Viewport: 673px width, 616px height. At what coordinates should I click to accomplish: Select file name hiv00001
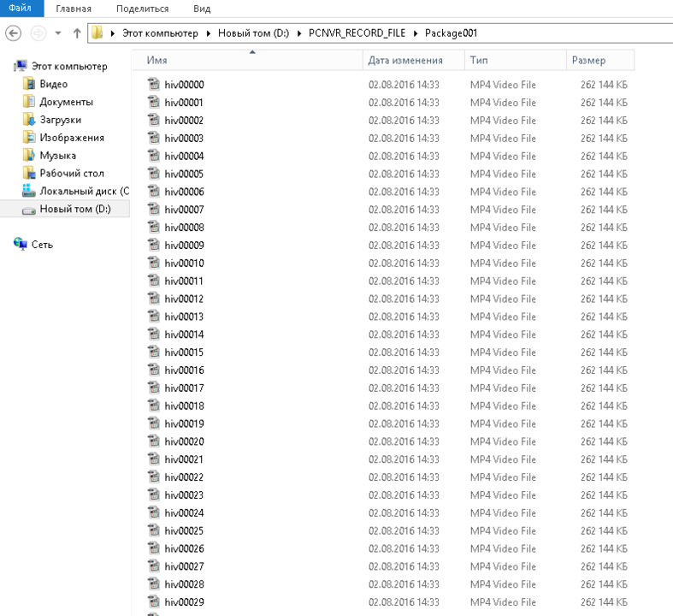(184, 103)
